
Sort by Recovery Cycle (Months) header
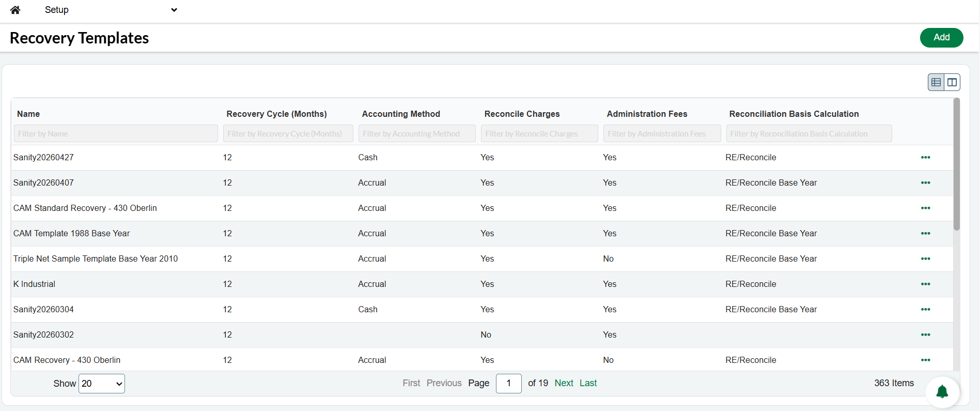[x=276, y=114]
